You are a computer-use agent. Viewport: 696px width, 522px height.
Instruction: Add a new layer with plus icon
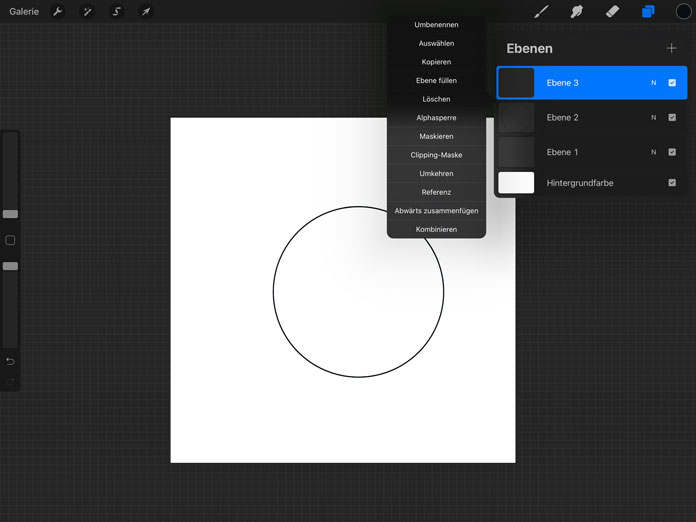(671, 48)
